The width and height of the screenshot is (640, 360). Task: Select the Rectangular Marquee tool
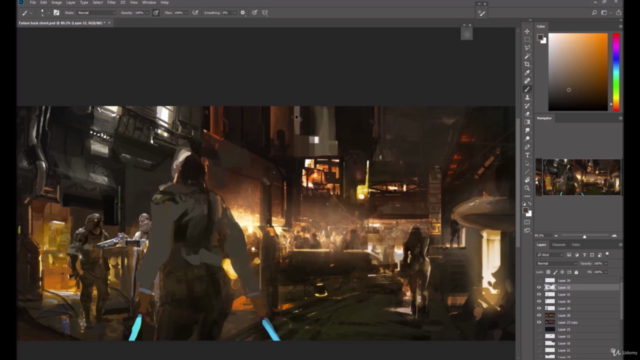coord(527,40)
